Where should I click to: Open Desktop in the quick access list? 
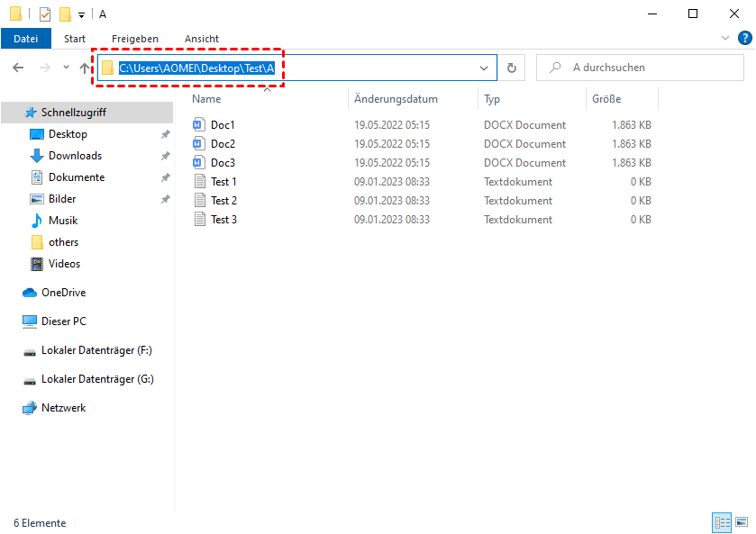tap(68, 134)
